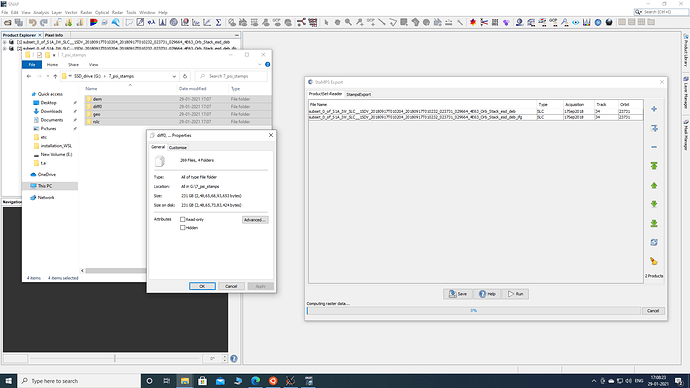Click the 0% progress bar in StaMPS Export
Image resolution: width=690 pixels, height=388 pixels.
[x=473, y=311]
